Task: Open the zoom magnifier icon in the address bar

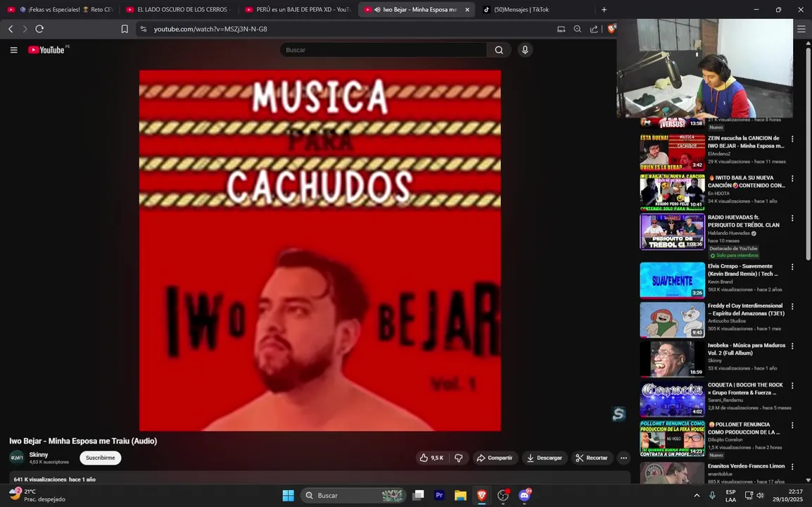Action: pos(578,29)
